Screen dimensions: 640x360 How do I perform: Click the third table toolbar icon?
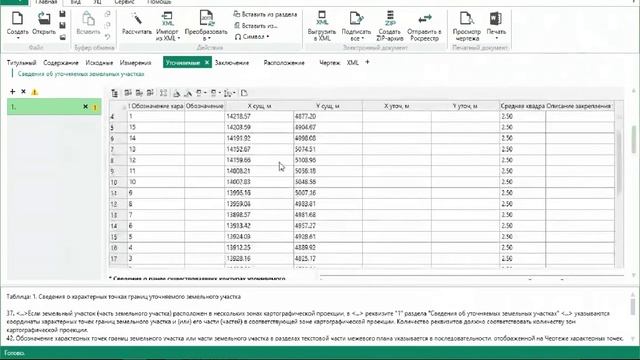point(139,93)
